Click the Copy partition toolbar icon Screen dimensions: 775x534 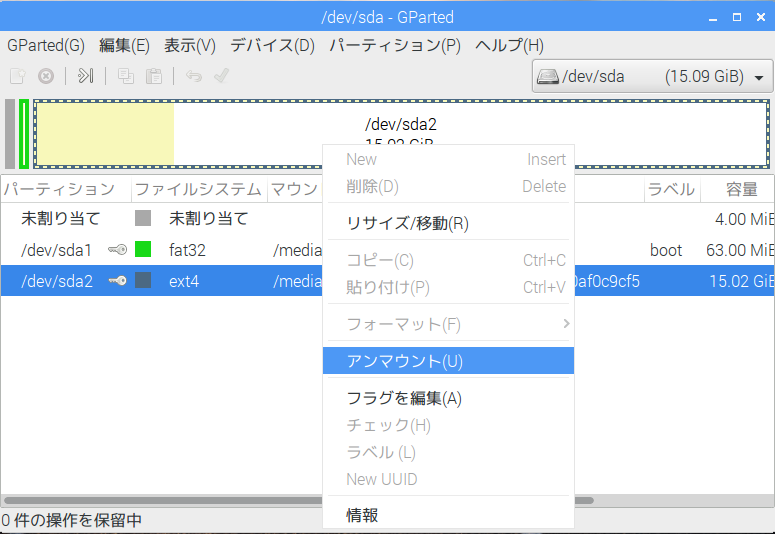126,76
